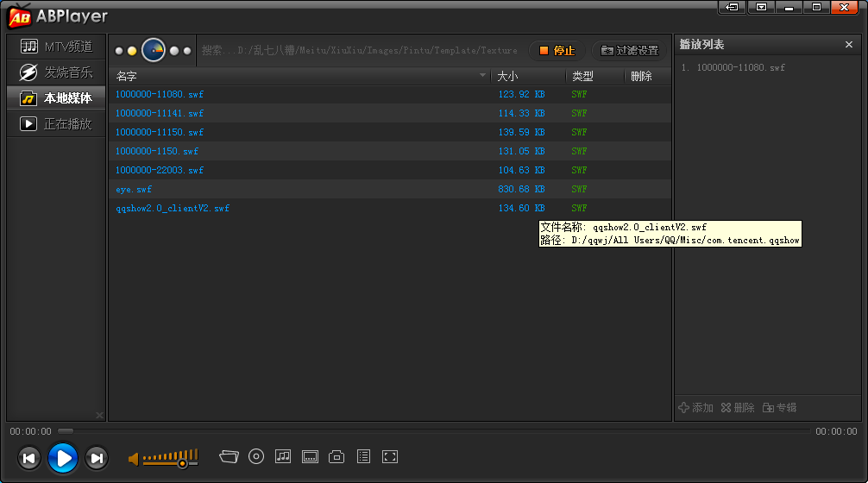The image size is (868, 483).
Task: Enter fullscreen mode
Action: (x=390, y=456)
